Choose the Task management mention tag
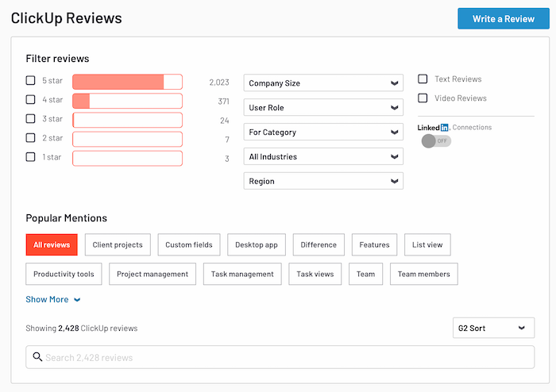The height and width of the screenshot is (392, 556). click(x=242, y=274)
